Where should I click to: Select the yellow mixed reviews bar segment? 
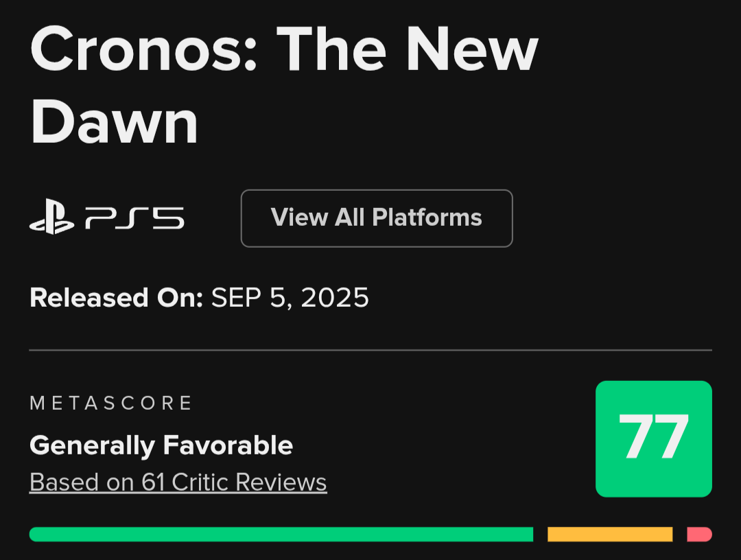pyautogui.click(x=609, y=534)
